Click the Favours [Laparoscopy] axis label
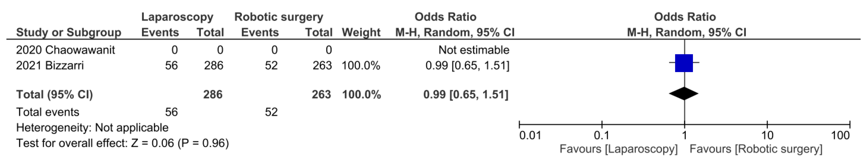 tap(618, 149)
